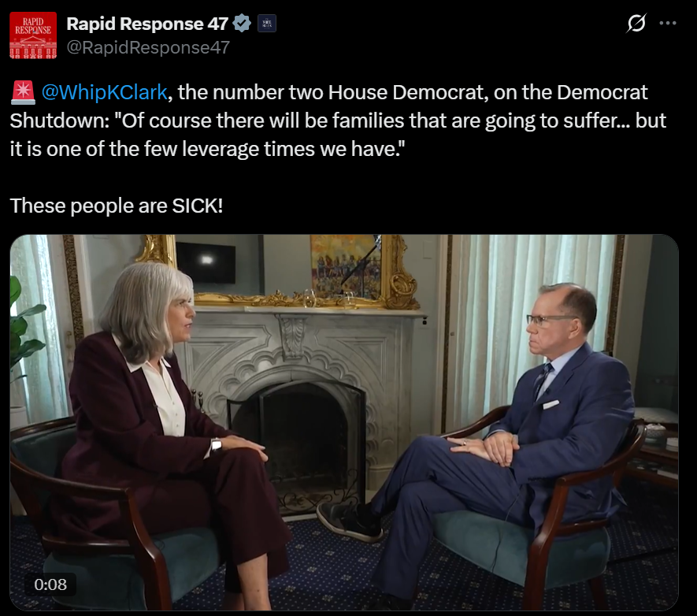Click the blue verified checkmark badge
Image resolution: width=697 pixels, height=616 pixels.
coord(242,23)
